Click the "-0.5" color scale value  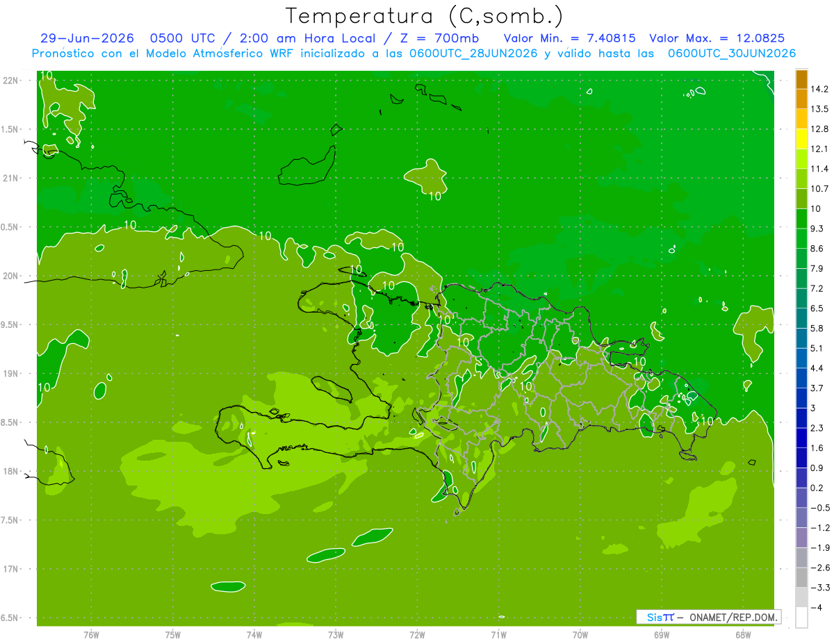pyautogui.click(x=820, y=508)
